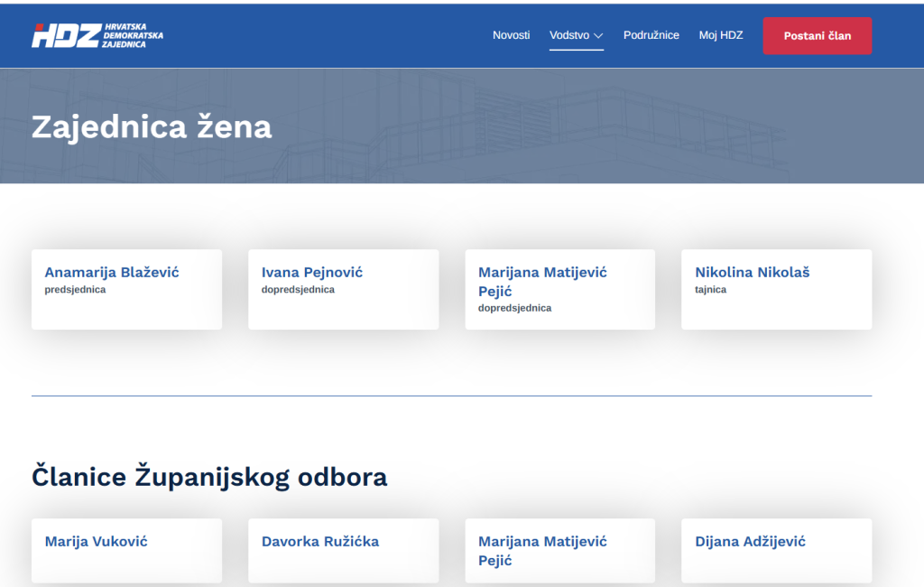Click the HDZ logo in the header
924x587 pixels.
(x=97, y=35)
